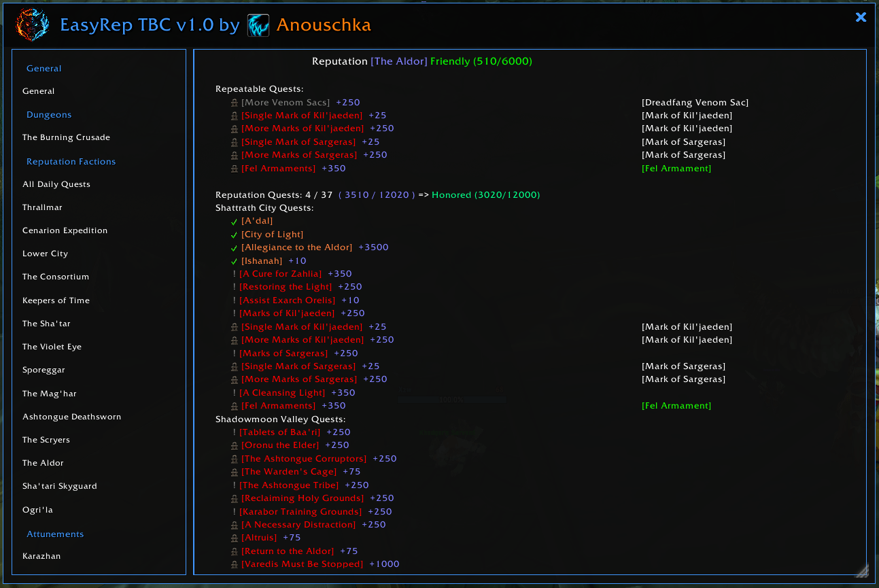Viewport: 879px width, 588px height.
Task: Open Ashtongue Deathsworn in the sidebar
Action: click(71, 417)
